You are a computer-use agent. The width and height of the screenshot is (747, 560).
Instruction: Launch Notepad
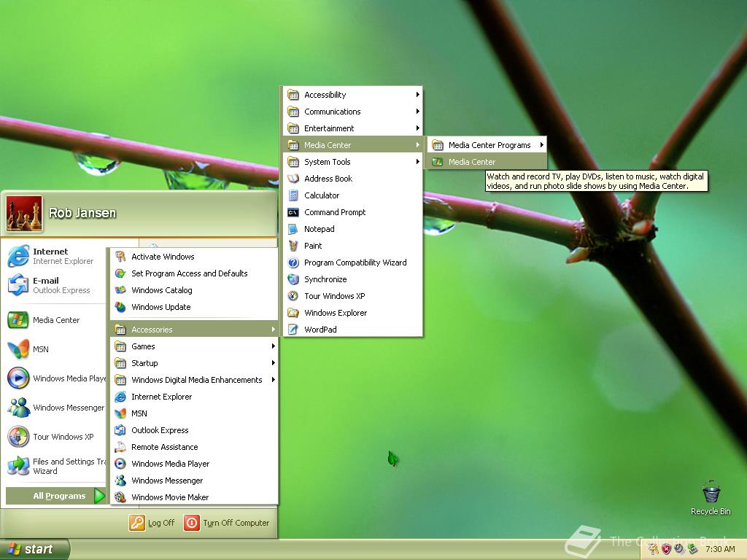(352, 228)
